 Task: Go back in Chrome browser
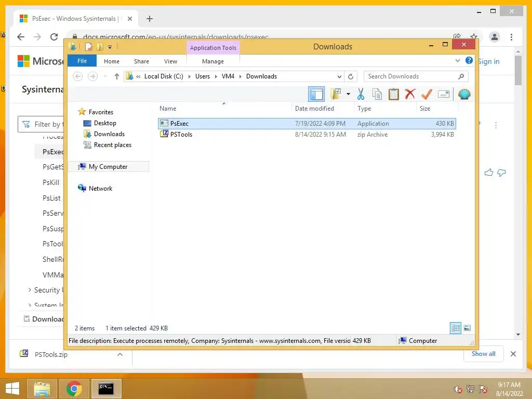21,37
